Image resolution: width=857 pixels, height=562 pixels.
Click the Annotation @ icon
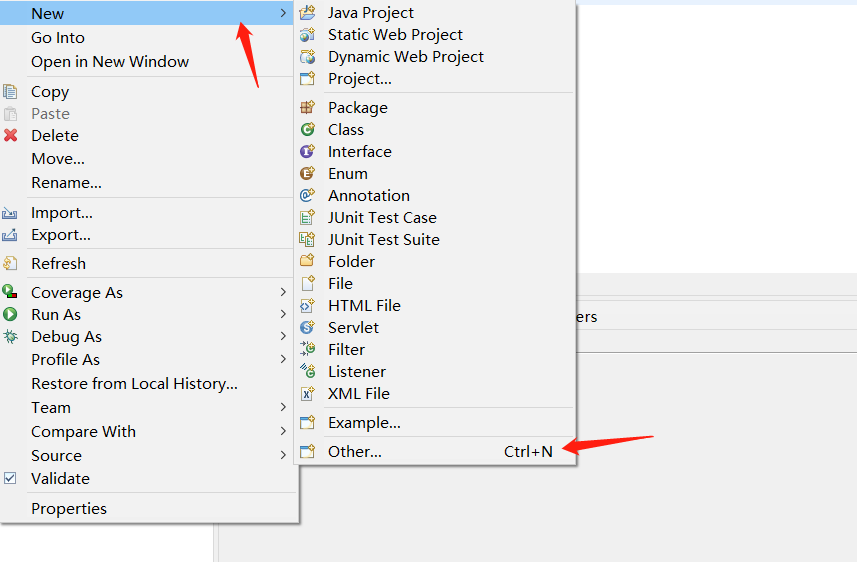pyautogui.click(x=308, y=195)
